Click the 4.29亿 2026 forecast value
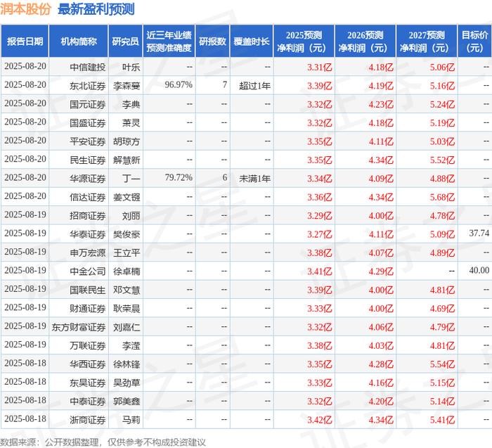 click(x=381, y=271)
